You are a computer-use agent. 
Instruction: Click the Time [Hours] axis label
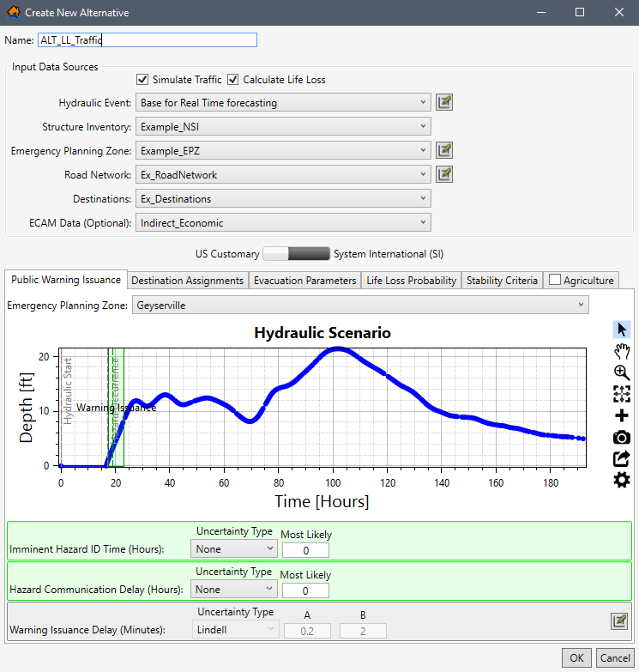(x=322, y=501)
